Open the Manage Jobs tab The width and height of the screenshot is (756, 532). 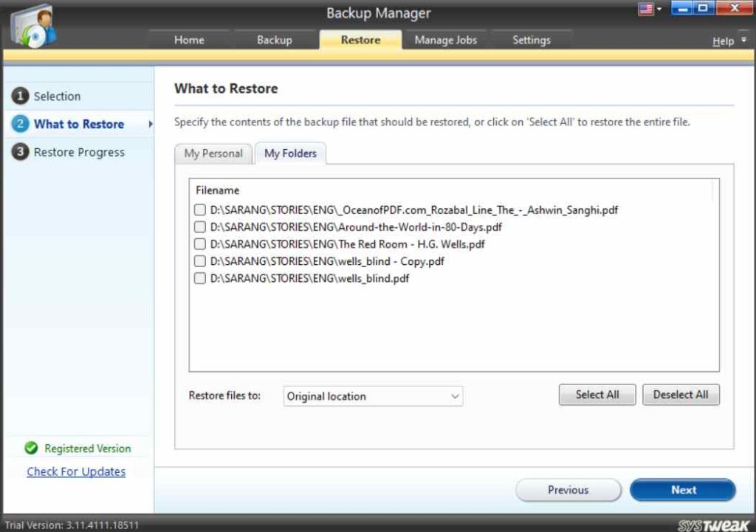point(445,40)
